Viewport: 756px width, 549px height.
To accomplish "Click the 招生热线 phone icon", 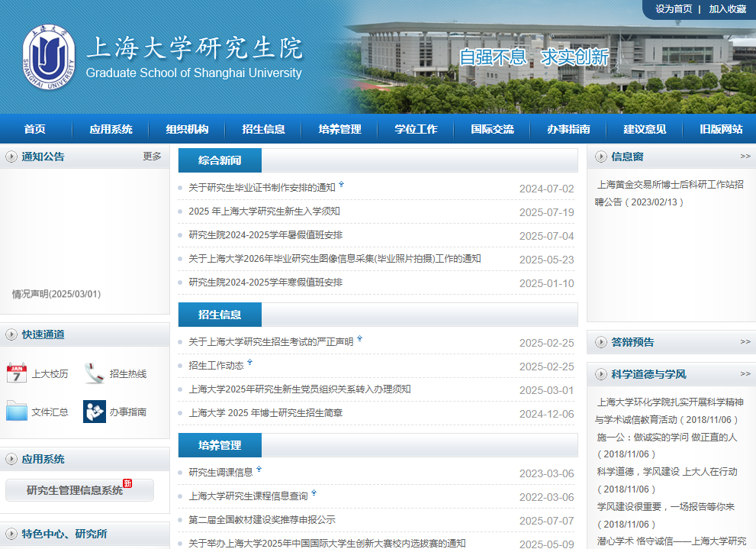I will tap(95, 373).
